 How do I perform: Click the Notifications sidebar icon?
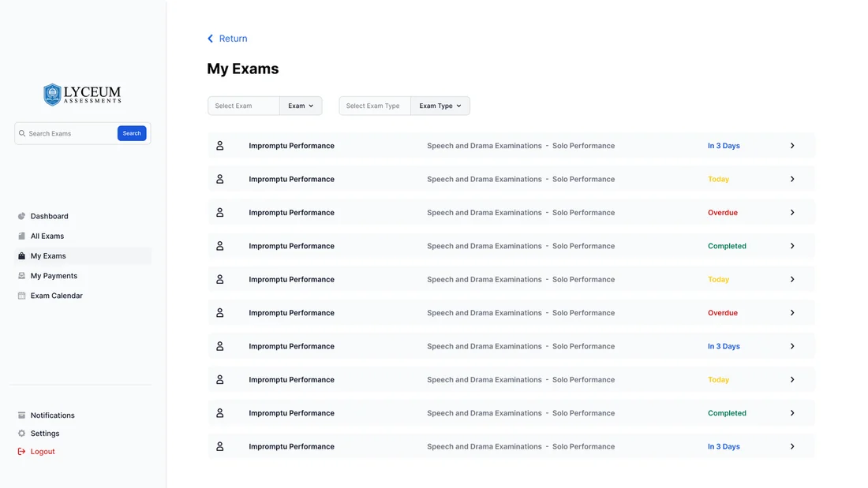[x=21, y=415]
